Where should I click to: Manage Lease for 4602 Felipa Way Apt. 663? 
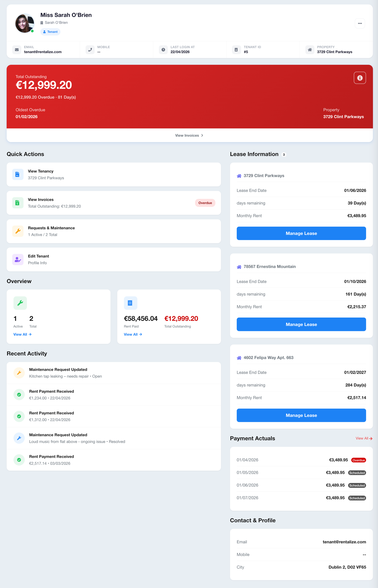click(301, 415)
